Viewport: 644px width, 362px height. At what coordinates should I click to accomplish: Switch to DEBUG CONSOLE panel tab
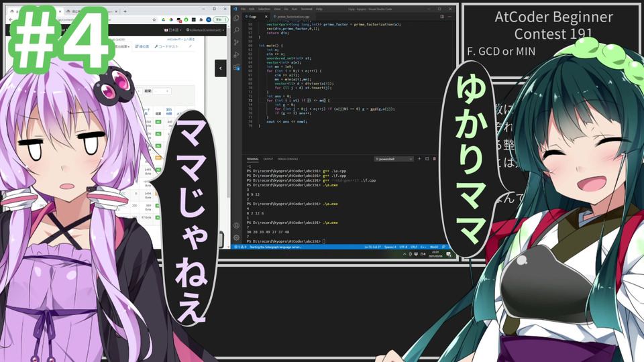tap(288, 159)
